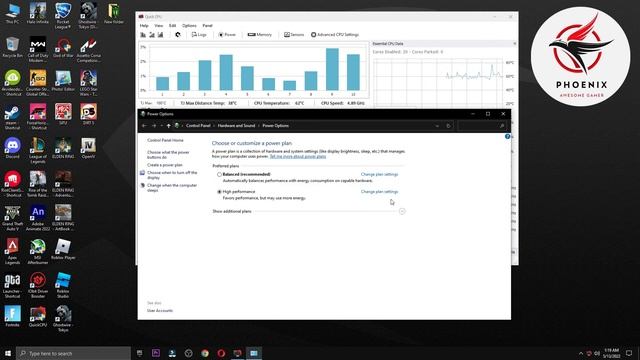Open Recycle Bin desktop icon
The height and width of the screenshot is (360, 640).
click(x=12, y=47)
